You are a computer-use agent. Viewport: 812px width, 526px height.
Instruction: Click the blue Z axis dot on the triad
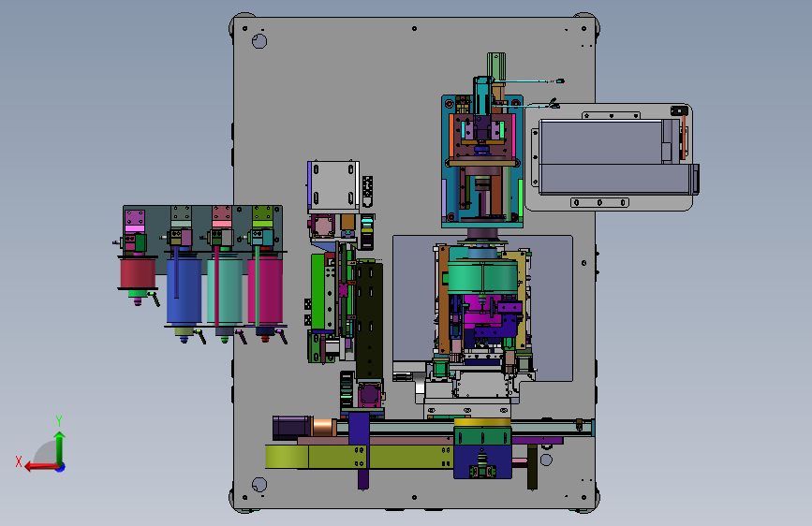[61, 467]
